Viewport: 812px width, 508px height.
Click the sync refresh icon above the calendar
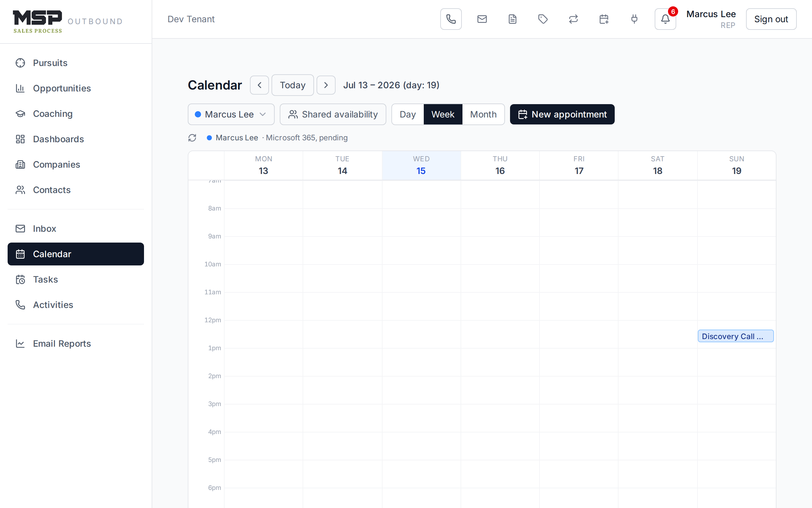[x=192, y=138]
